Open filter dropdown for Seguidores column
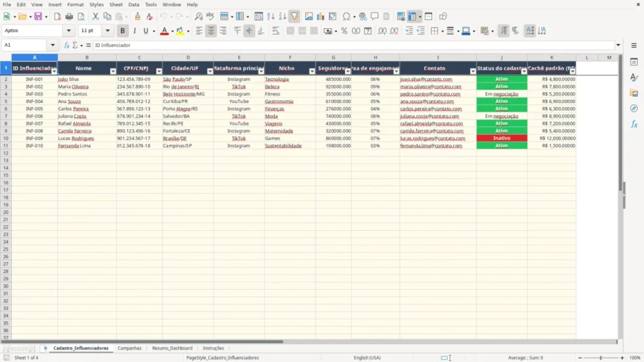Screen dimensions: 644x362 coord(348,72)
